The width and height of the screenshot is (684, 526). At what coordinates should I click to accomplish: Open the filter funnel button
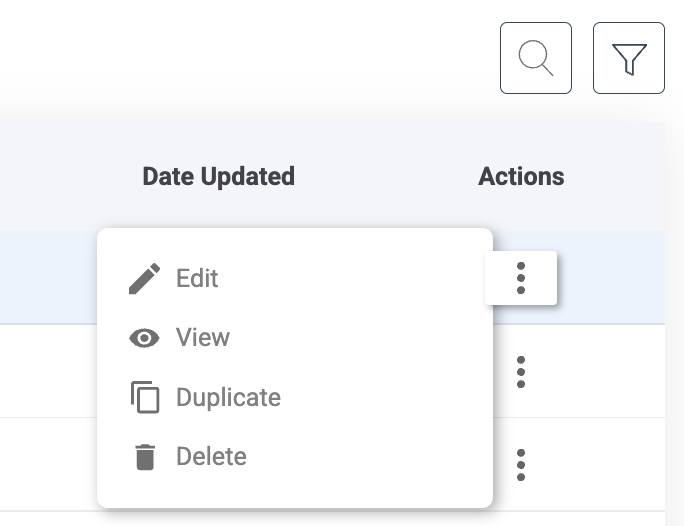[628, 58]
